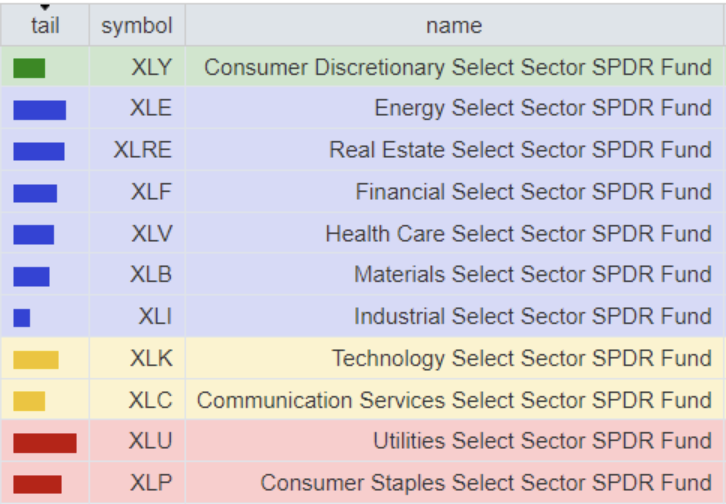The height and width of the screenshot is (504, 726).
Task: Click the red tail bar for XLU
Action: click(44, 443)
